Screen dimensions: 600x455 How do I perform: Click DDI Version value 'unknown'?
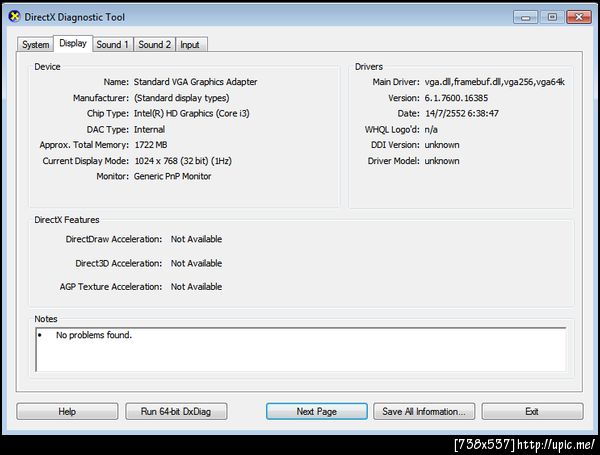[442, 145]
